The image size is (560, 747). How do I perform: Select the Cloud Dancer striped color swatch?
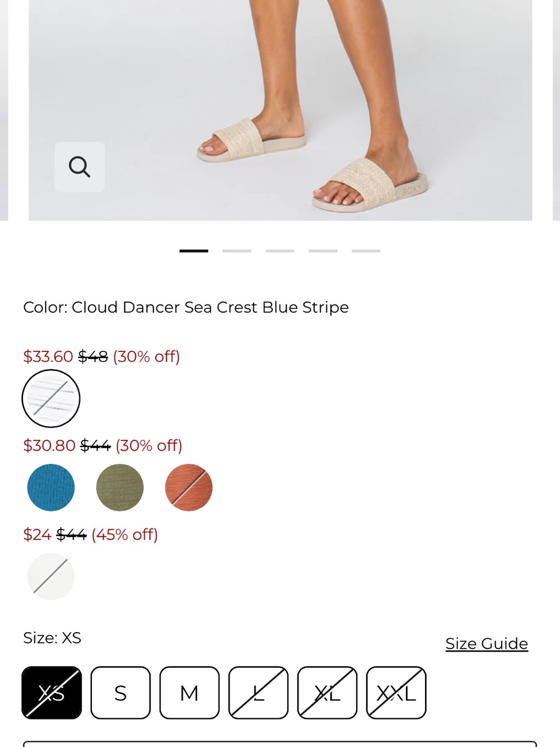click(51, 398)
